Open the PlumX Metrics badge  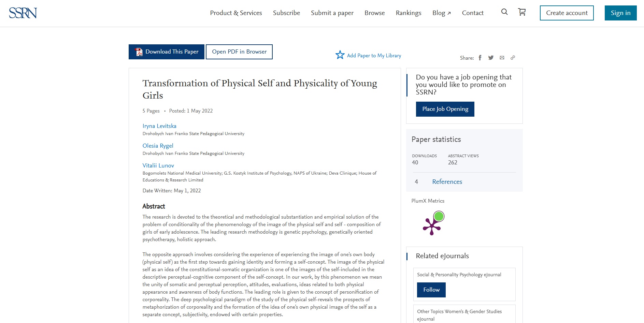(433, 223)
